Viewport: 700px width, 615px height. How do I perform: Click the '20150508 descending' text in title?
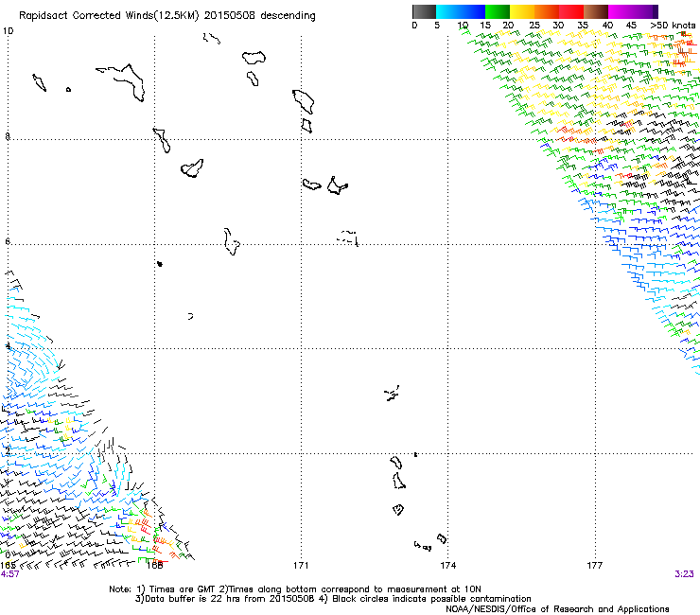tap(260, 16)
